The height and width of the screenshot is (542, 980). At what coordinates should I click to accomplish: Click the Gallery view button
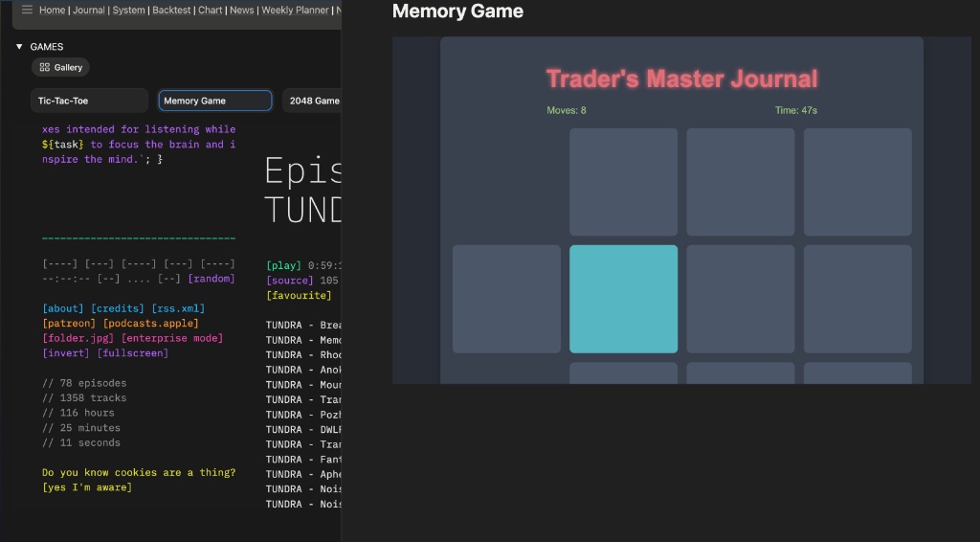click(60, 67)
